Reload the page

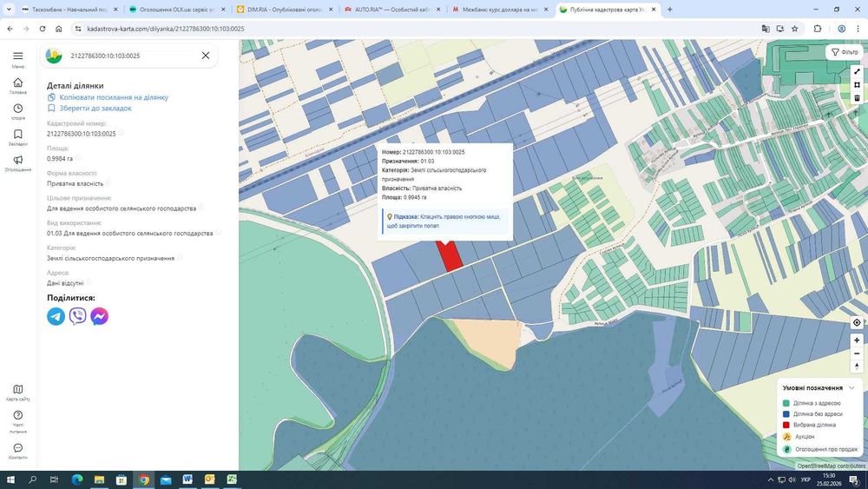tap(42, 29)
